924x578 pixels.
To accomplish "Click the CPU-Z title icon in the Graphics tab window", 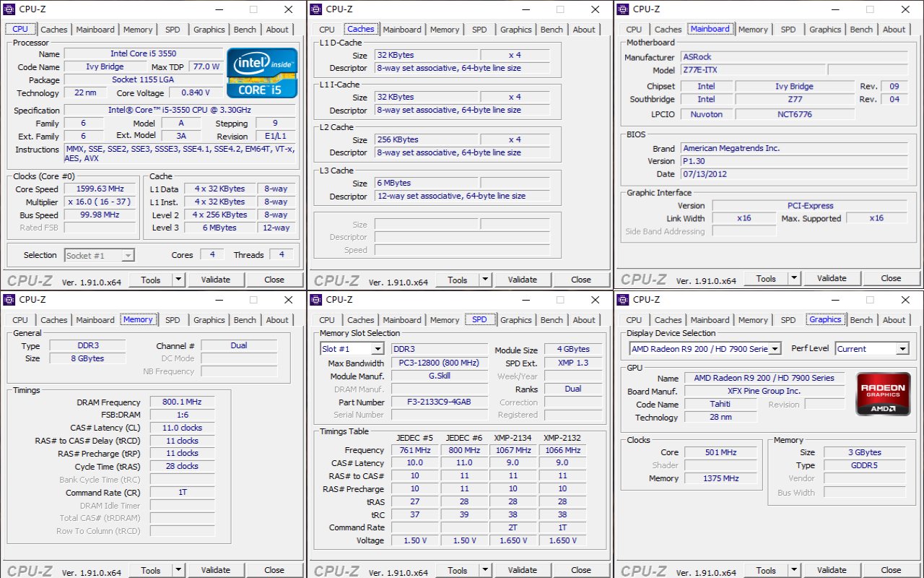I will click(623, 300).
